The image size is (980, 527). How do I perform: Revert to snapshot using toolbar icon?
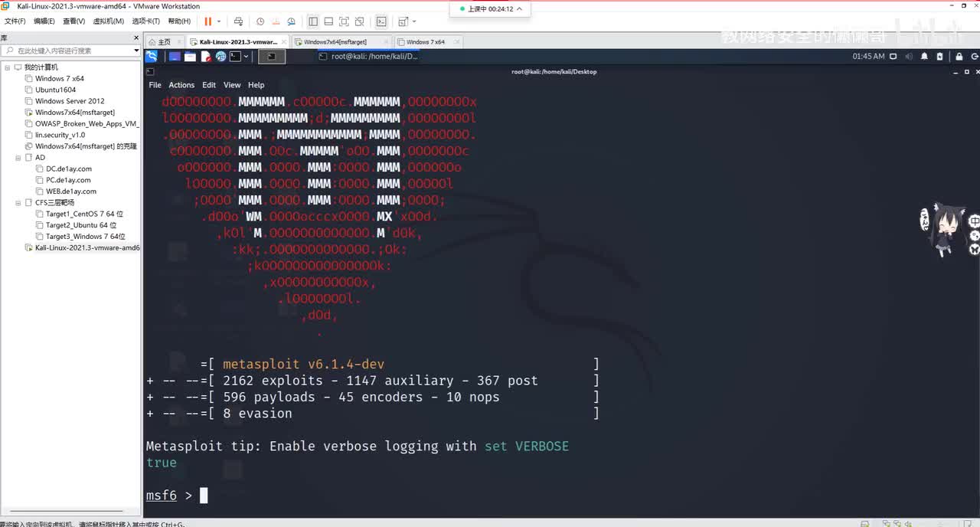(x=276, y=21)
